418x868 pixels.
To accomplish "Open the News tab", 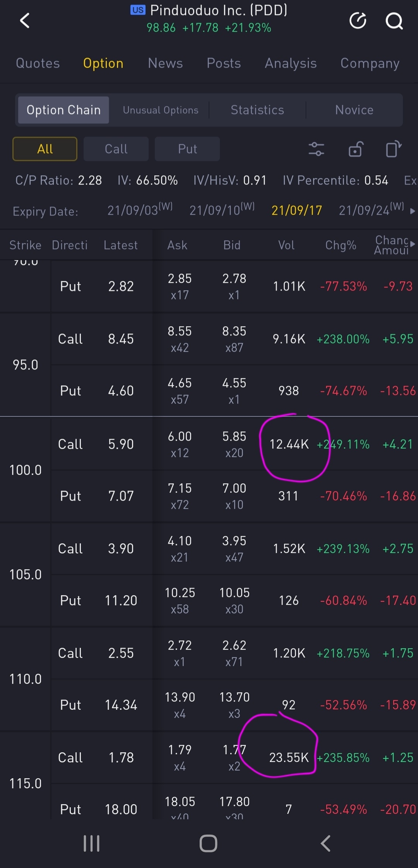I will pos(165,63).
